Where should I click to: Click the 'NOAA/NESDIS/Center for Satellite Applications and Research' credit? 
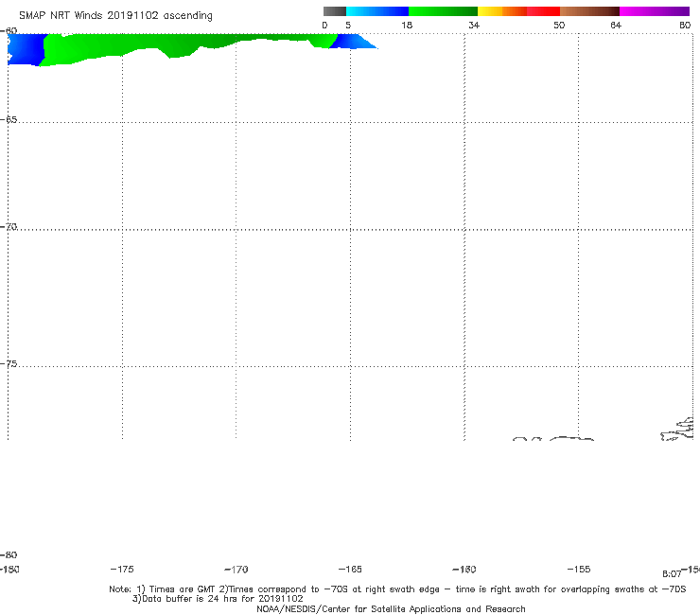tap(391, 609)
